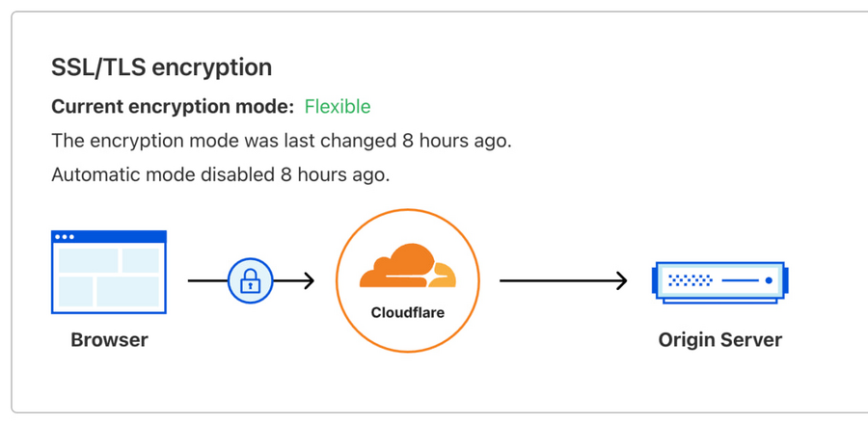Click the line segment between Browser and padlock
The height and width of the screenshot is (423, 868).
207,281
